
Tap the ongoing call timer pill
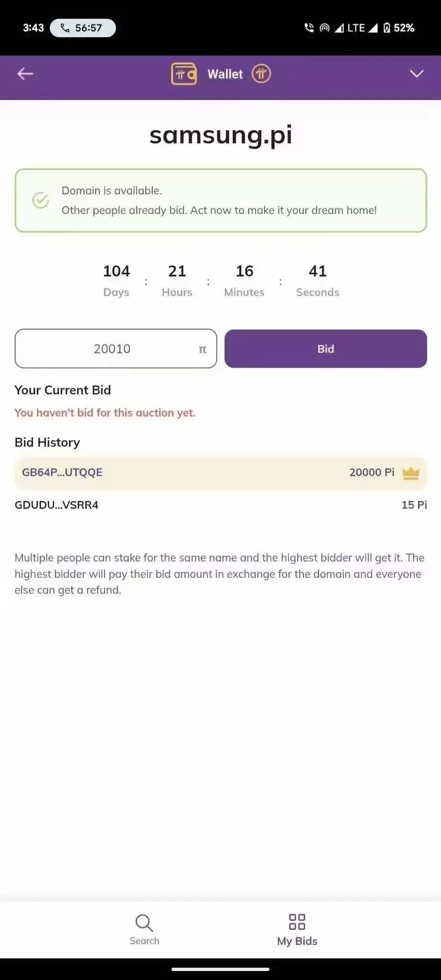[83, 28]
